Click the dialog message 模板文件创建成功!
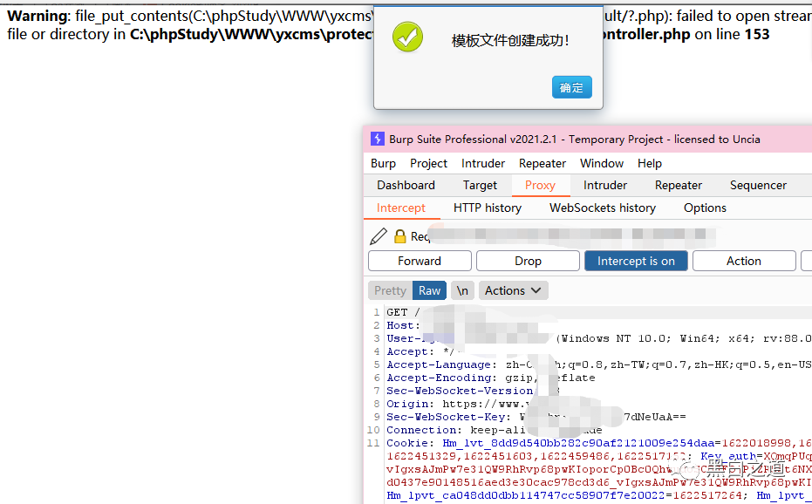This screenshot has height=504, width=812. click(510, 40)
